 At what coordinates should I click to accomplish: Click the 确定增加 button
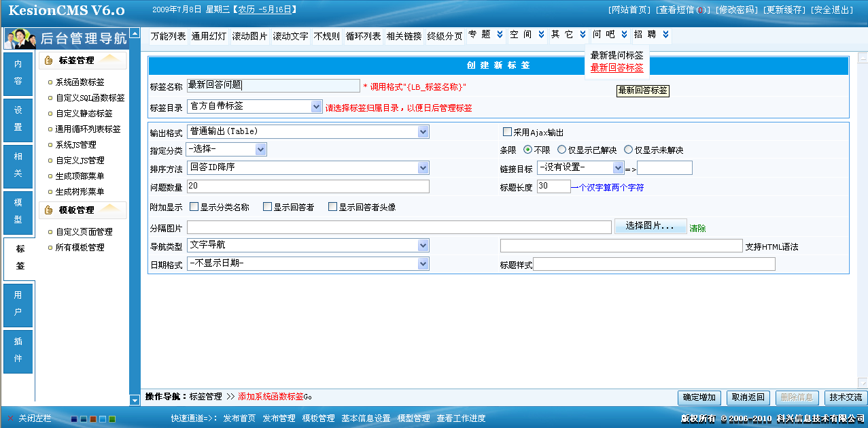[x=699, y=397]
